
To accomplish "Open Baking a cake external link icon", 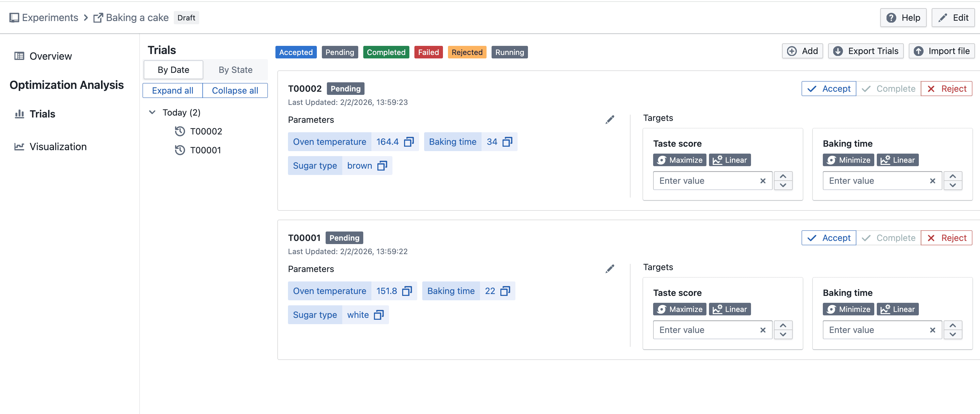I will (x=98, y=18).
